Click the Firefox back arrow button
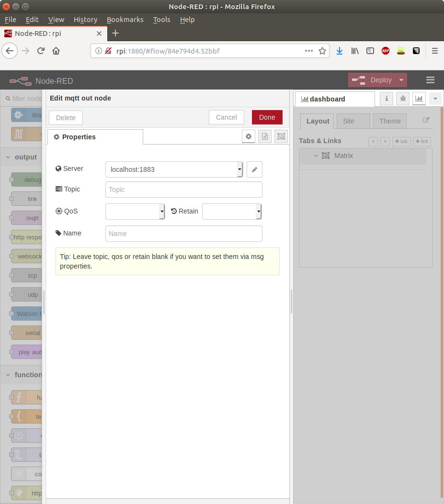Viewport: 444px width, 504px height. 10,51
